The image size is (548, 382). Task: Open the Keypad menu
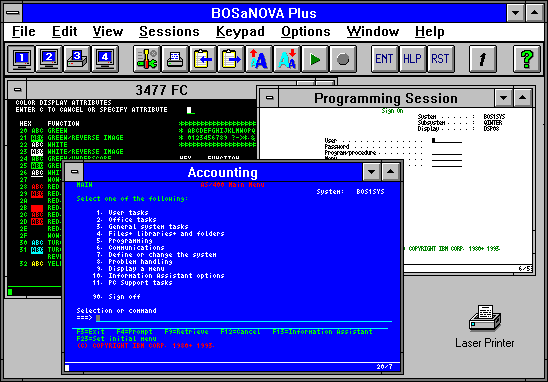click(x=240, y=31)
